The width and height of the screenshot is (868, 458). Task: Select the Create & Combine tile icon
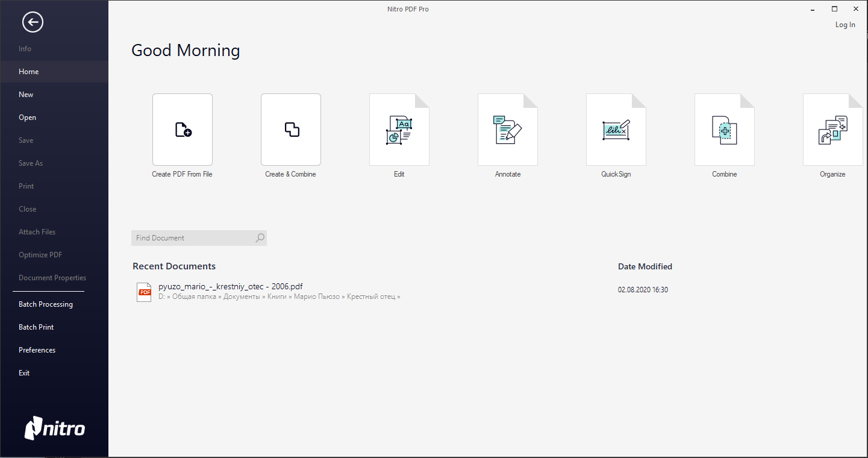(291, 130)
